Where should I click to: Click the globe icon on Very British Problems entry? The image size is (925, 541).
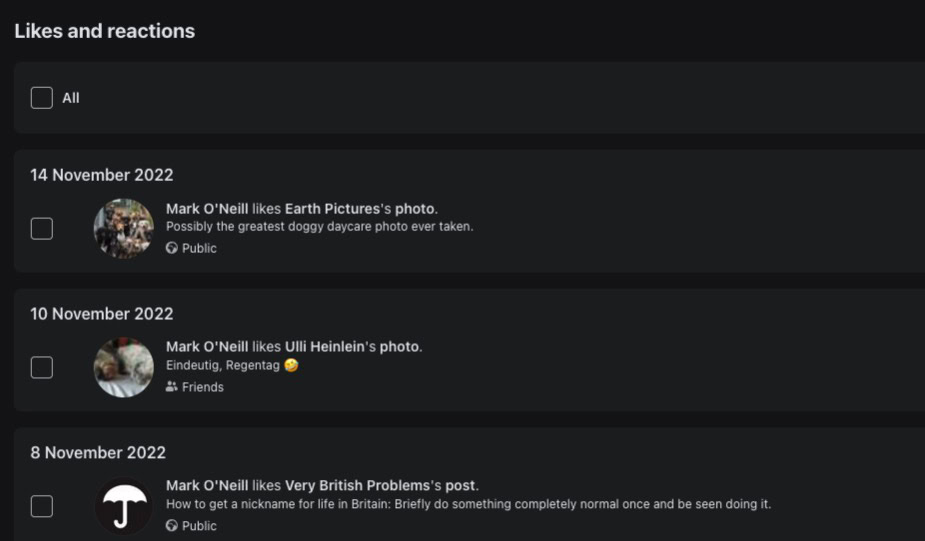pos(172,526)
